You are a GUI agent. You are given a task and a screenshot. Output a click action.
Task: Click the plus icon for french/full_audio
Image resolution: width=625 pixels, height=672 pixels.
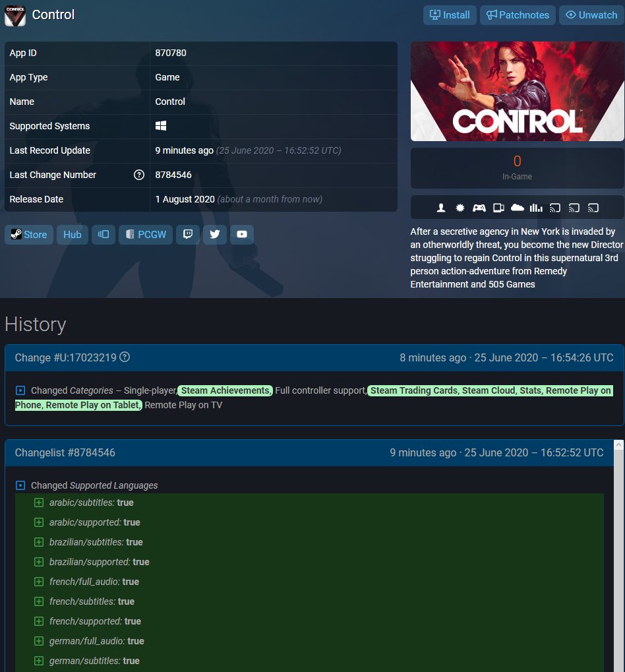pyautogui.click(x=38, y=582)
